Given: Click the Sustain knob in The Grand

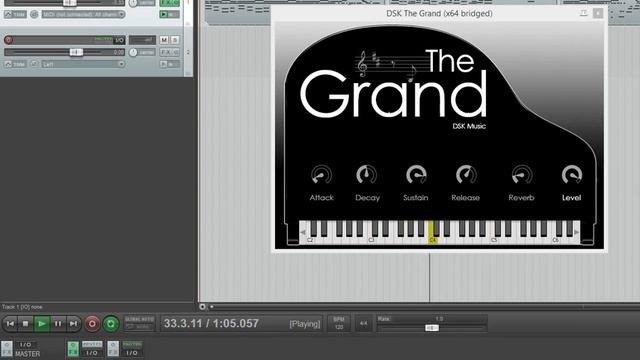Looking at the screenshot, I should click(x=416, y=175).
